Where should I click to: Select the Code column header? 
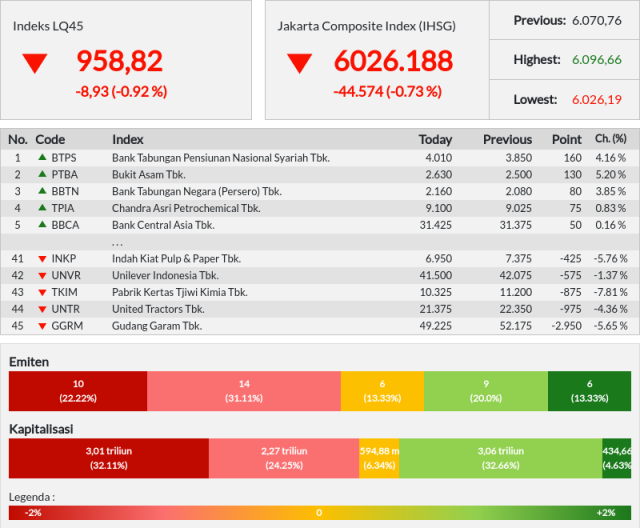tap(50, 140)
